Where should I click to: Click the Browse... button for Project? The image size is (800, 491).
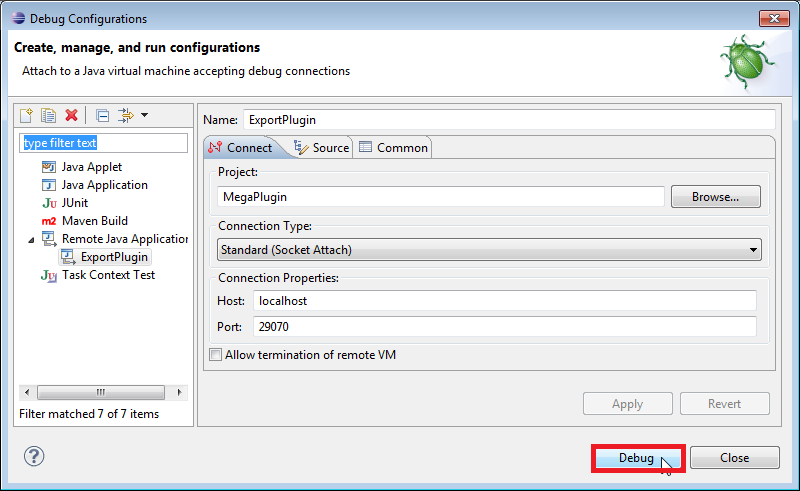[x=715, y=197]
